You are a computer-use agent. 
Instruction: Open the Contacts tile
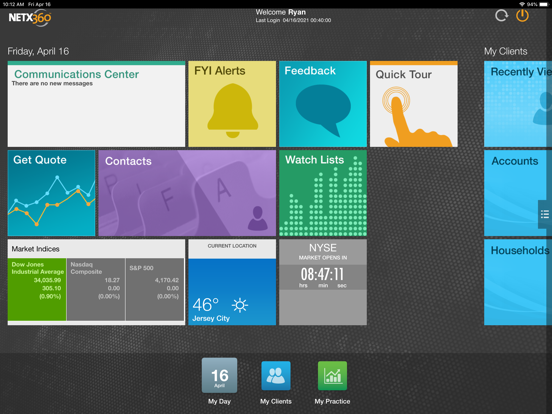187,193
